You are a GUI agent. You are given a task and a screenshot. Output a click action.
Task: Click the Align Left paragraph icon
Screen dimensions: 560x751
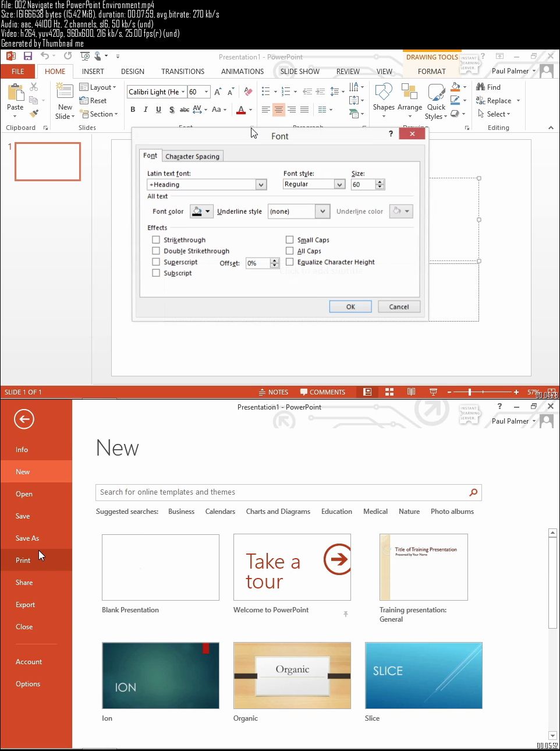(266, 110)
